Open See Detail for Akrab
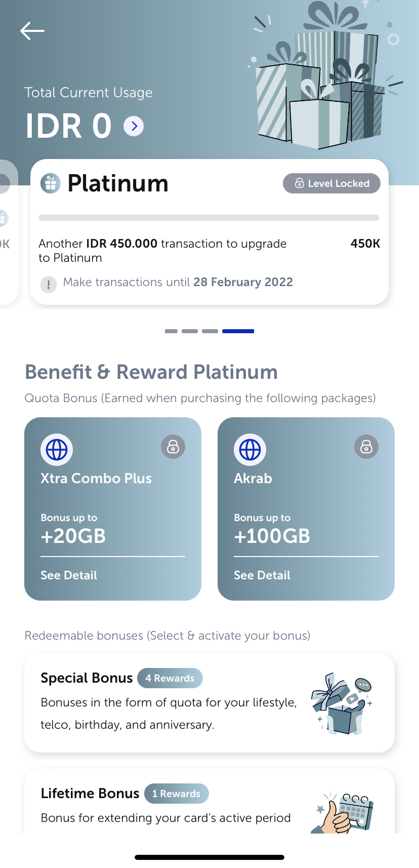This screenshot has width=419, height=868. (262, 575)
